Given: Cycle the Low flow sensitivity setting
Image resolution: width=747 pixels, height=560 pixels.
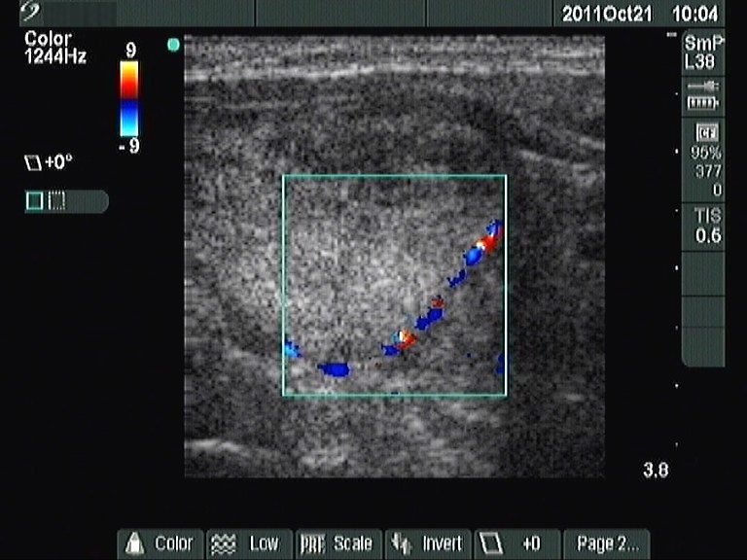Looking at the screenshot, I should click(264, 543).
